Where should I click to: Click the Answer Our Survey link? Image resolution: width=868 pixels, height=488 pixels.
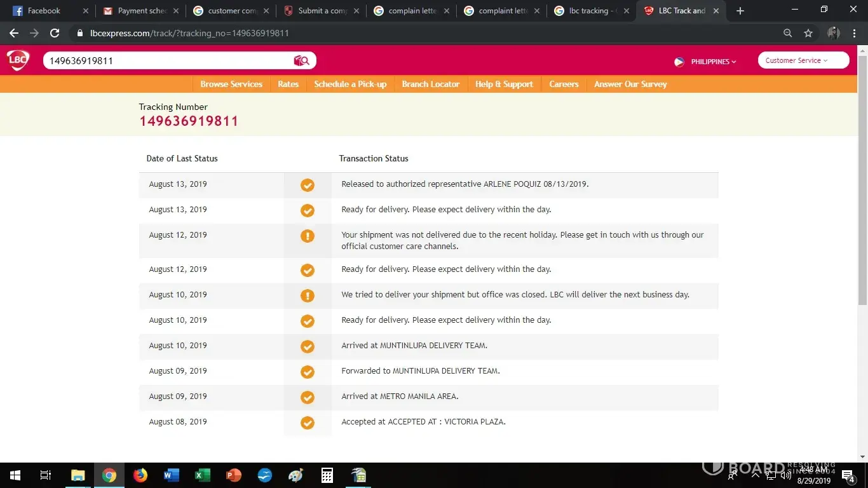coord(630,84)
